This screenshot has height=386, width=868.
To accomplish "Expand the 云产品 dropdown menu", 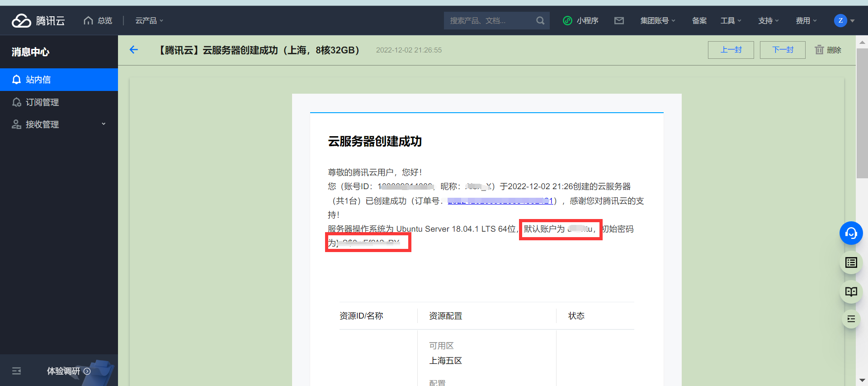I will tap(149, 21).
